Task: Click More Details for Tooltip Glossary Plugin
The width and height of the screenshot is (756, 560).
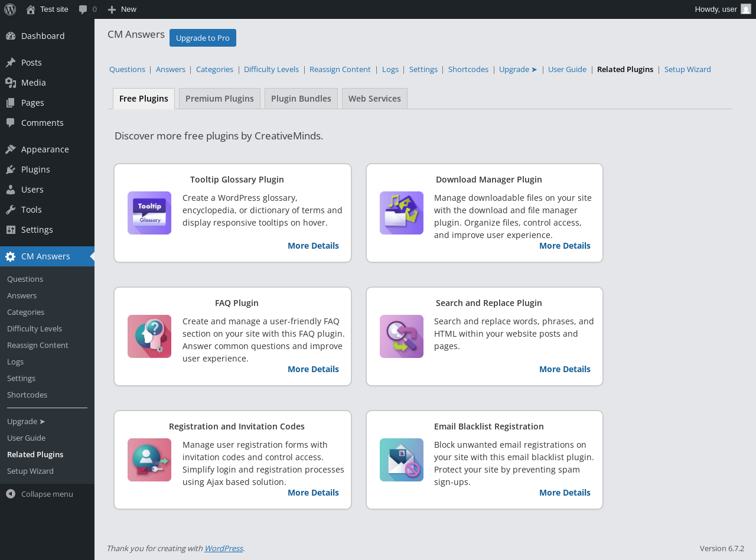Action: click(313, 246)
